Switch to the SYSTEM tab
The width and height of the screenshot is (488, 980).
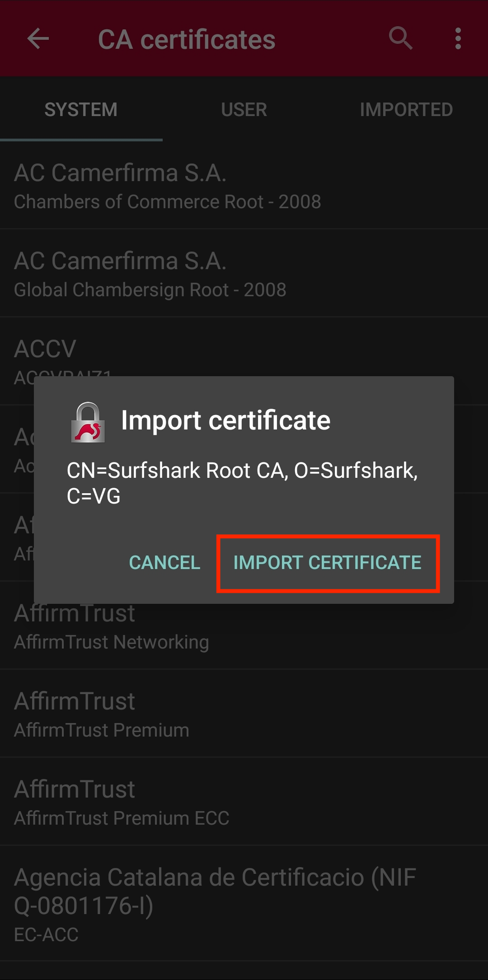click(81, 110)
